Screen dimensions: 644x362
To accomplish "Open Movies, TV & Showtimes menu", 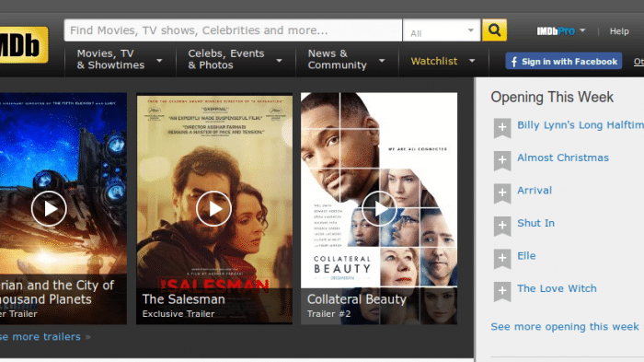I will click(111, 59).
